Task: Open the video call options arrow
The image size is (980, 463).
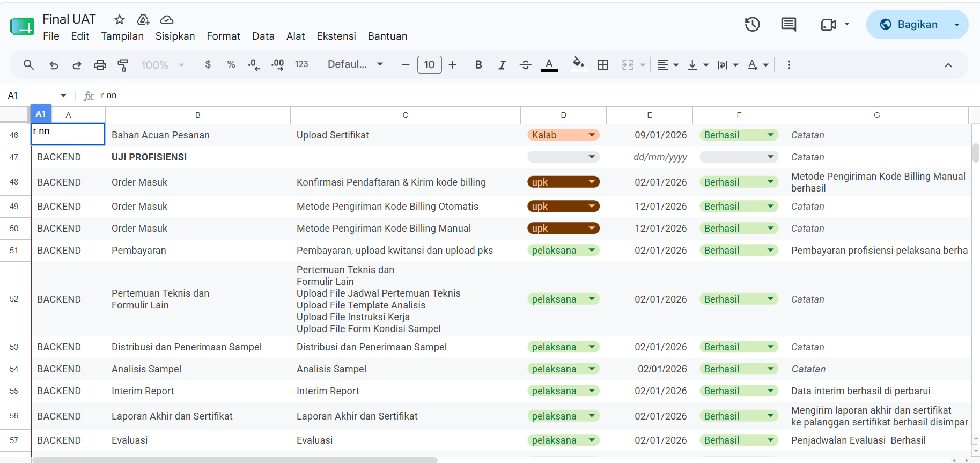Action: (847, 24)
